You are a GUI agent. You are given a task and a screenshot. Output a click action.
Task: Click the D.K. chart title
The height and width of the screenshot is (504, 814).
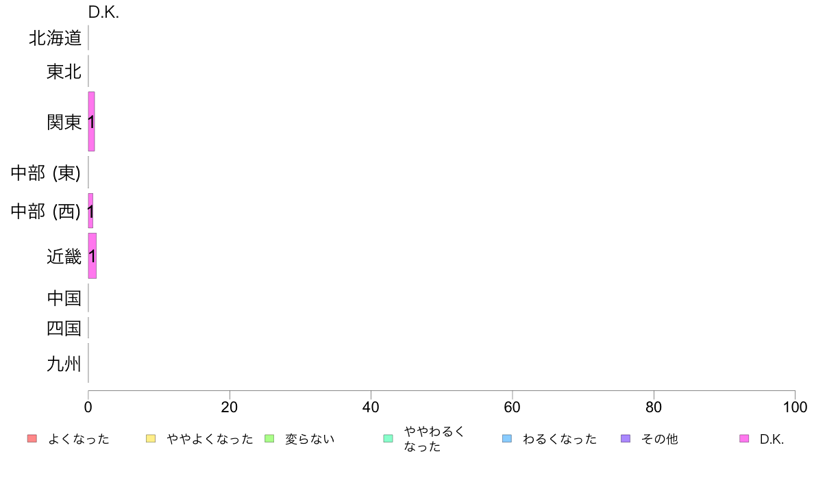click(x=103, y=12)
